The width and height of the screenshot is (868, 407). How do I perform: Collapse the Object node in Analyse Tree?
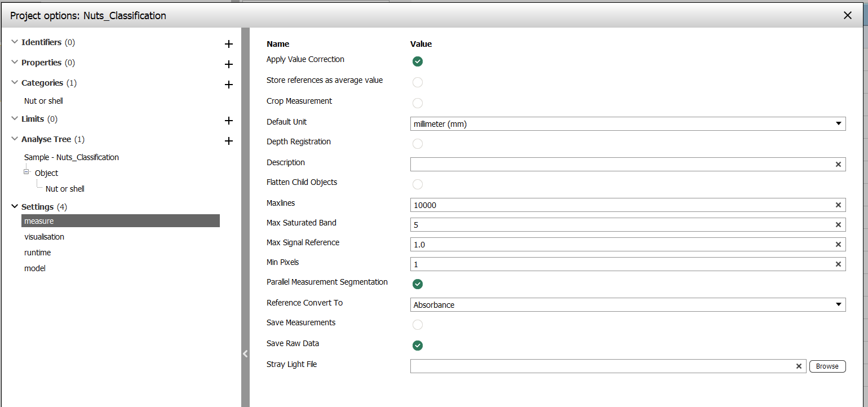(26, 172)
